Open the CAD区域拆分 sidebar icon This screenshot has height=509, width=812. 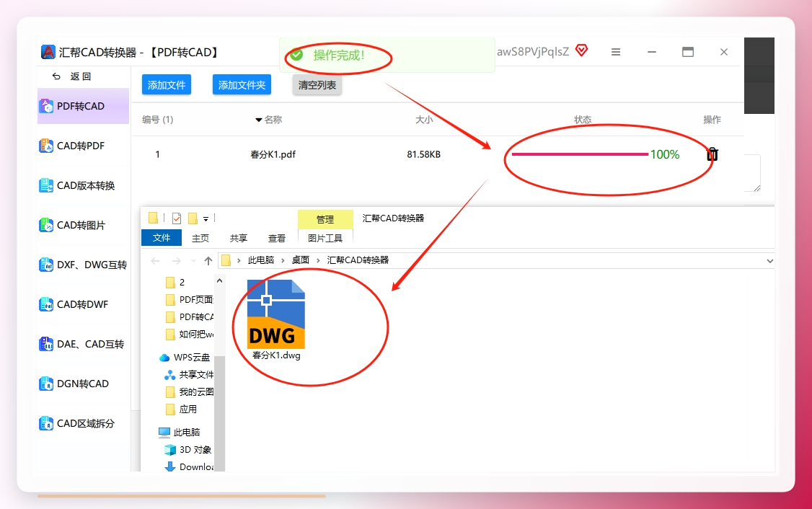click(46, 423)
